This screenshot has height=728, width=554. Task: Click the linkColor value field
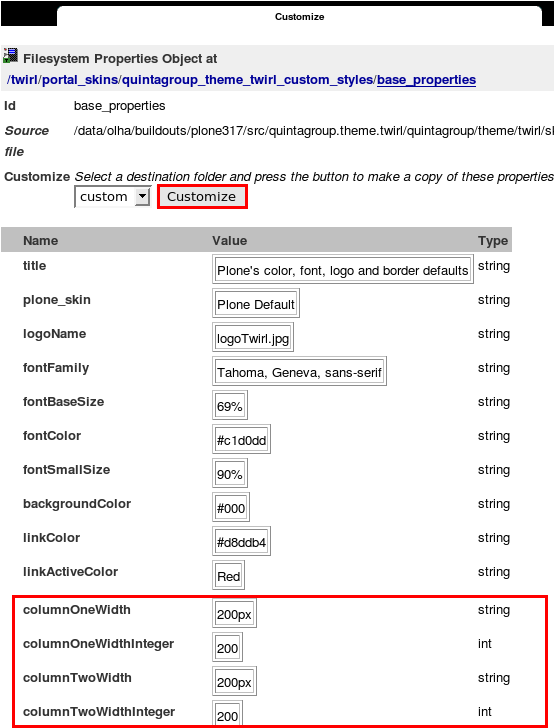click(241, 541)
